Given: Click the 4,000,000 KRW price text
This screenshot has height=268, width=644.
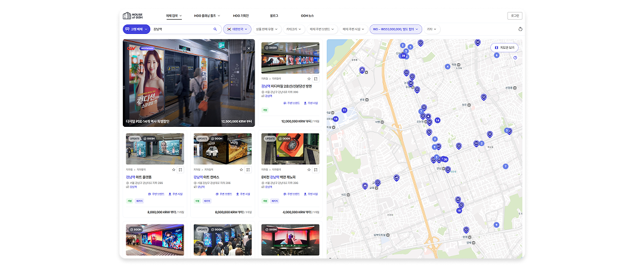Looking at the screenshot, I should coord(297,212).
